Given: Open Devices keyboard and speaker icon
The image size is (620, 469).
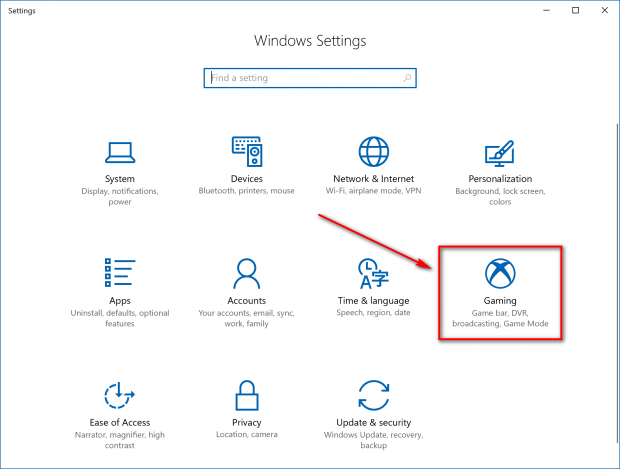Looking at the screenshot, I should [247, 151].
